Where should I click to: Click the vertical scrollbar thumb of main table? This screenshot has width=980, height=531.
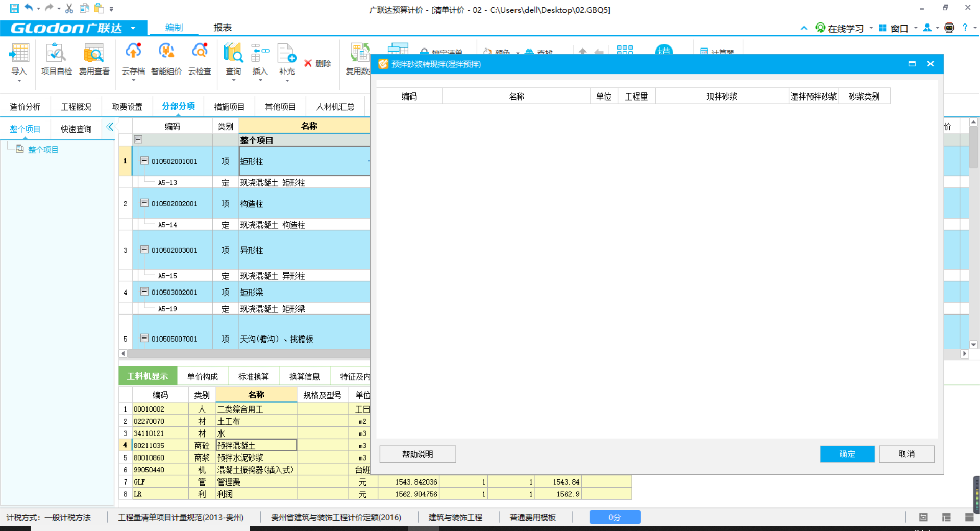pyautogui.click(x=973, y=147)
